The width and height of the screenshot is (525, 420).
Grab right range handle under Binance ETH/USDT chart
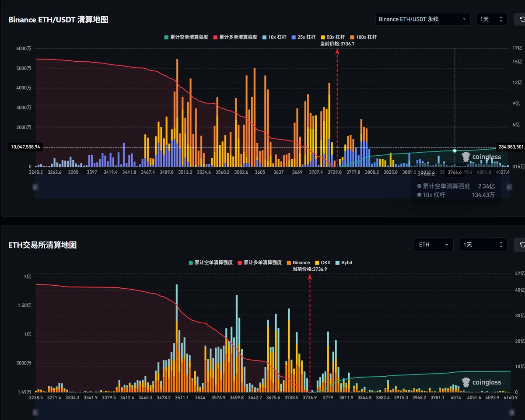pyautogui.click(x=509, y=187)
